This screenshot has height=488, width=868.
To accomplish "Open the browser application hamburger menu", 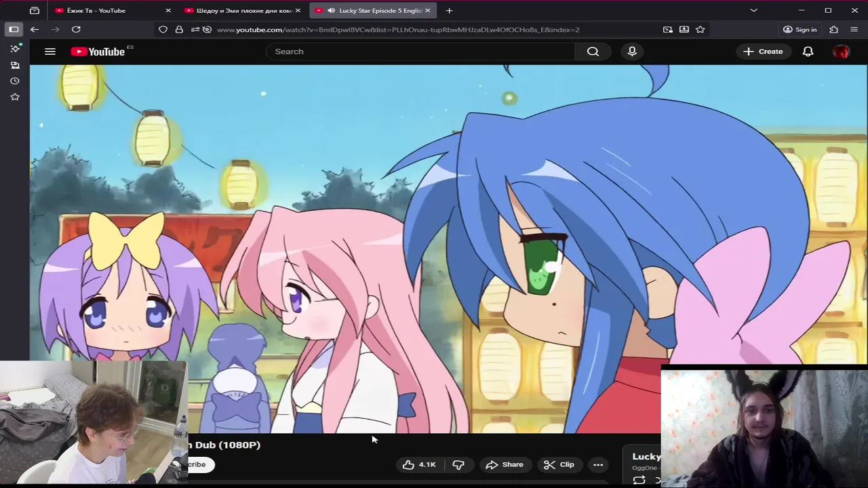I will coord(854,29).
